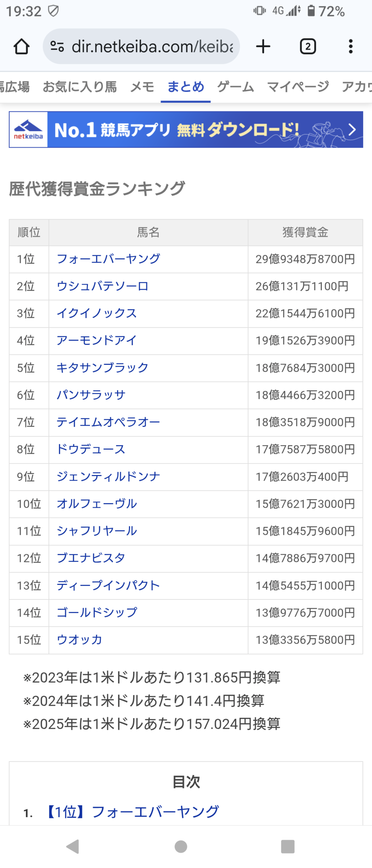This screenshot has width=372, height=868.
Task: Switch to the ゲーム tab
Action: pos(235,87)
